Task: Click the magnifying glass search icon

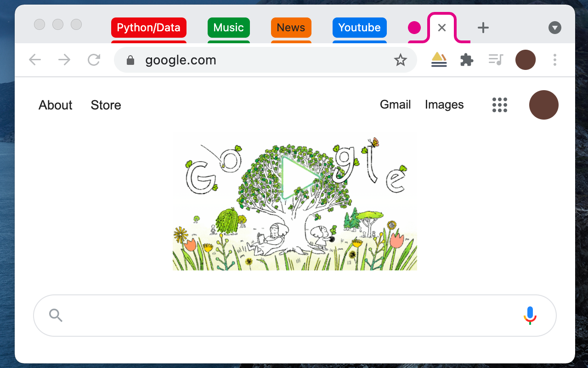Action: pos(56,316)
